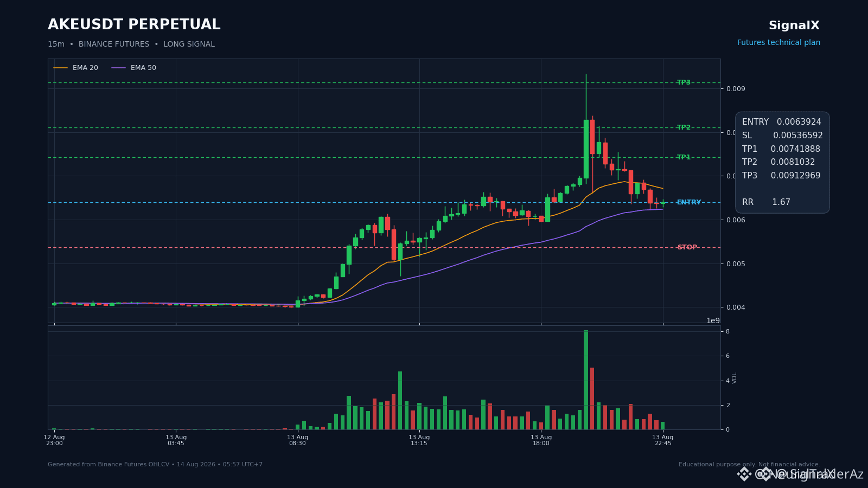Click the 13 Aug 18:00 time label

[541, 440]
